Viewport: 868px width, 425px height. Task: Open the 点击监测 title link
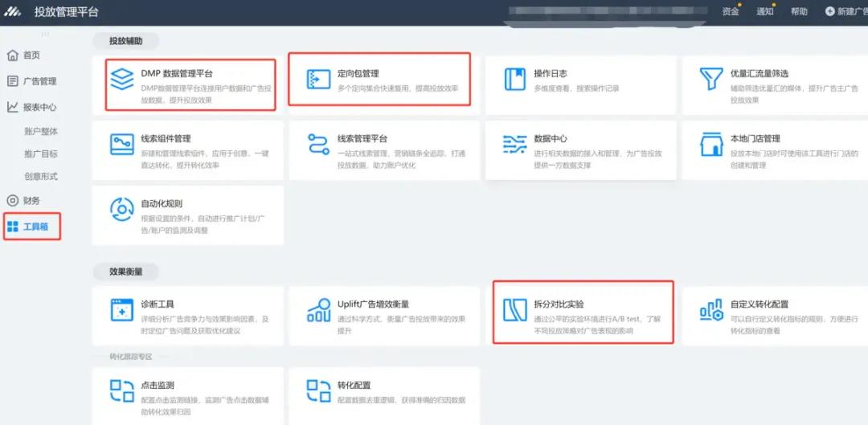158,385
